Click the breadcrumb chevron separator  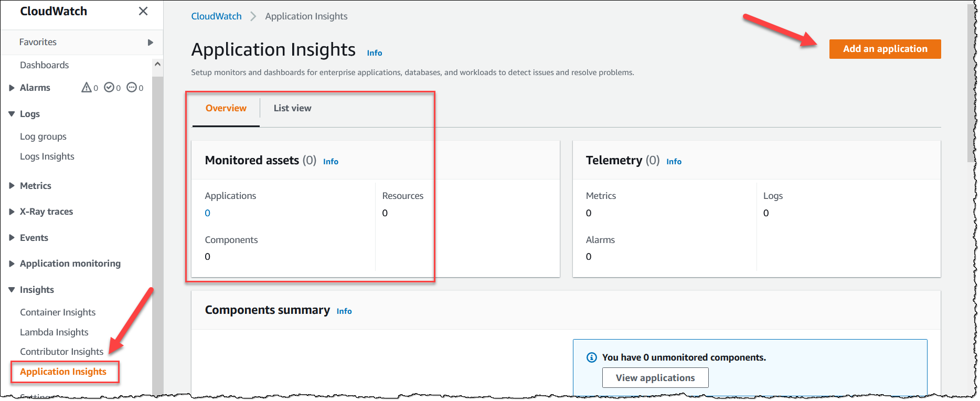pyautogui.click(x=253, y=16)
